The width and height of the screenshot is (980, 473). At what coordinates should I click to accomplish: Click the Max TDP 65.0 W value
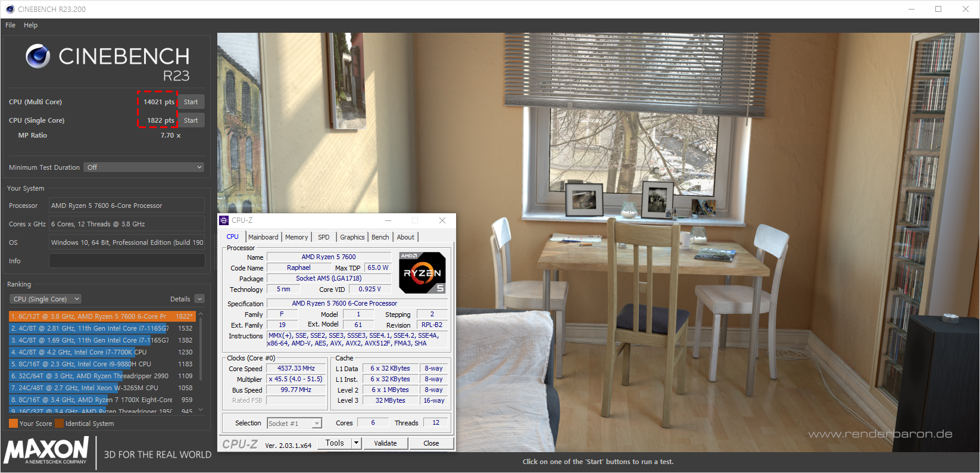(x=378, y=268)
